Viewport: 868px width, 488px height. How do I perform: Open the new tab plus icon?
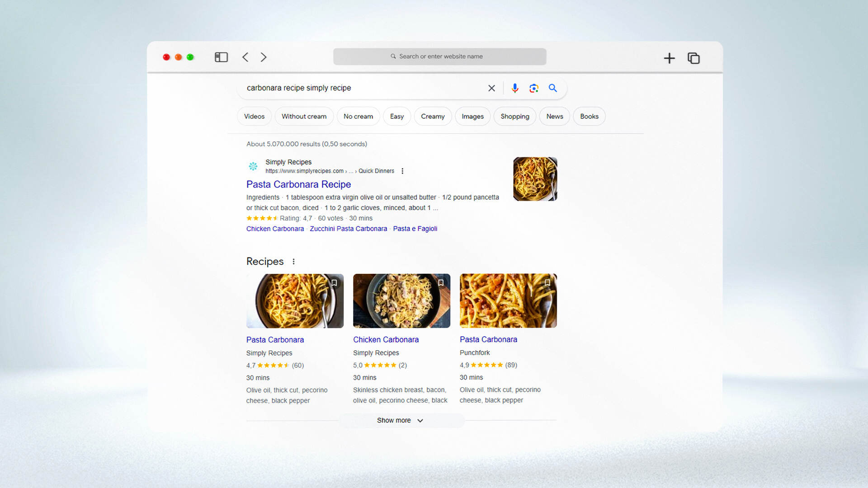click(x=670, y=58)
